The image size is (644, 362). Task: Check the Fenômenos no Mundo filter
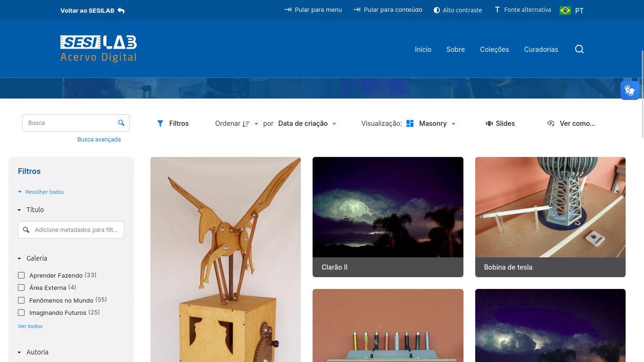[x=21, y=300]
